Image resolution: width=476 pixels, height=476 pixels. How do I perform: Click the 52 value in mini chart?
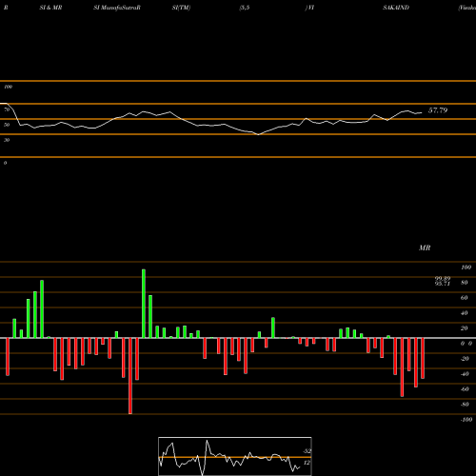click(x=307, y=451)
